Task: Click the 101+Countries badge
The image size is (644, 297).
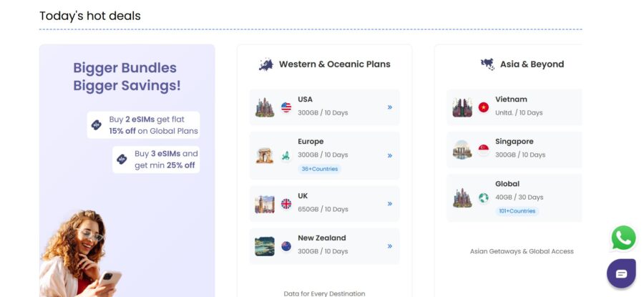Action: click(517, 211)
